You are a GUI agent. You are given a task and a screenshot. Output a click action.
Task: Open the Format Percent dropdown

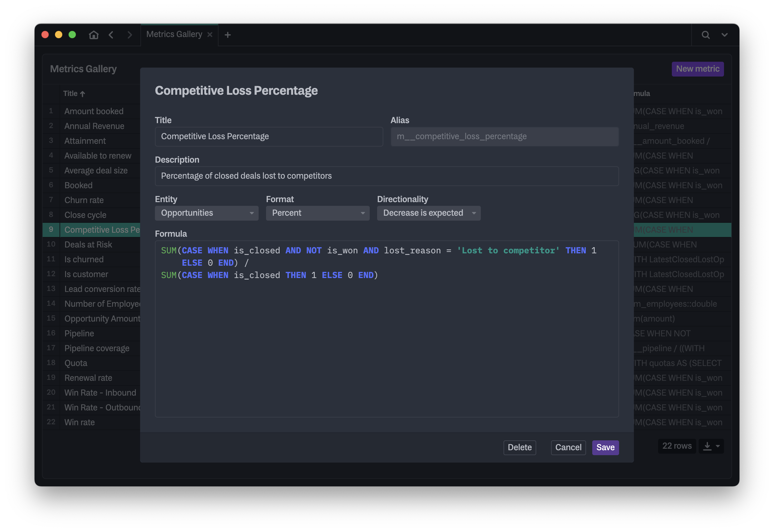317,213
